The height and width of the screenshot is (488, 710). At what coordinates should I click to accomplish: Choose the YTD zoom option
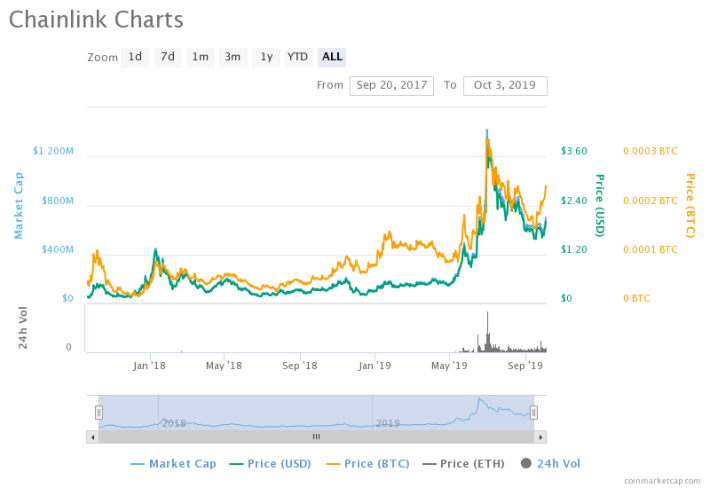pos(298,57)
